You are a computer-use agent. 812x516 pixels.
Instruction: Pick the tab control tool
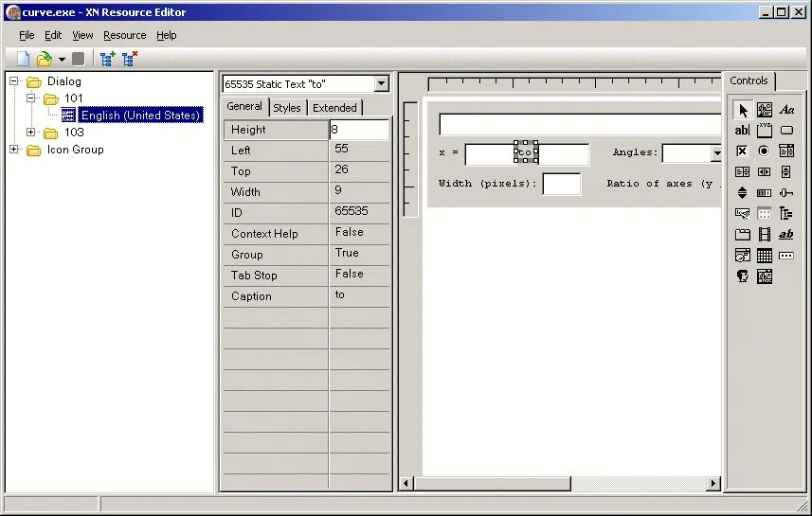coord(743,235)
